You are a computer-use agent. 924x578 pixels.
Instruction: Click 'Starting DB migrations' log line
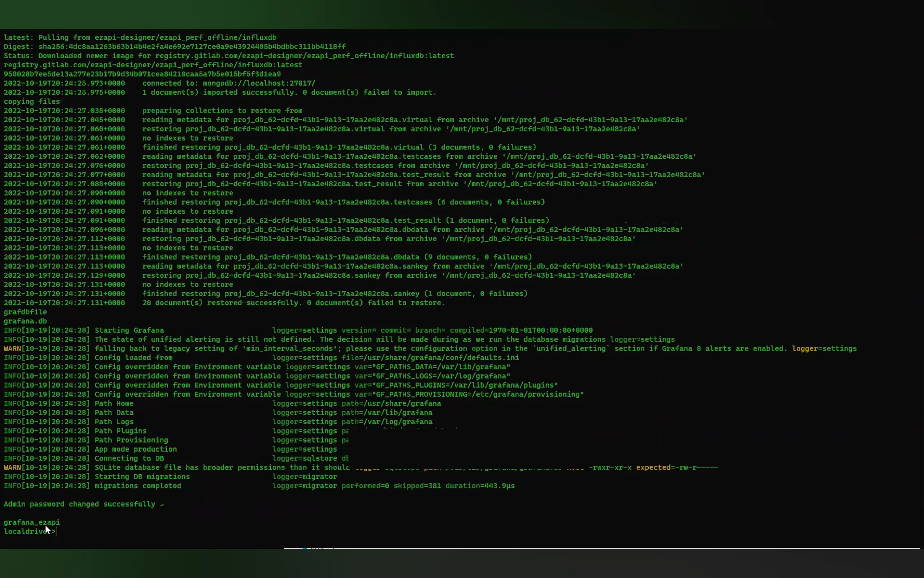[x=142, y=476]
